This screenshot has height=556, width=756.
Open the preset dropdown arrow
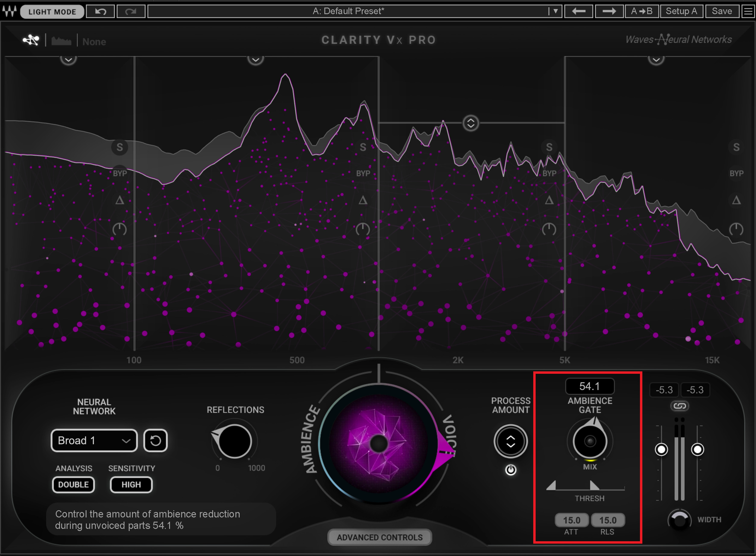coord(555,11)
